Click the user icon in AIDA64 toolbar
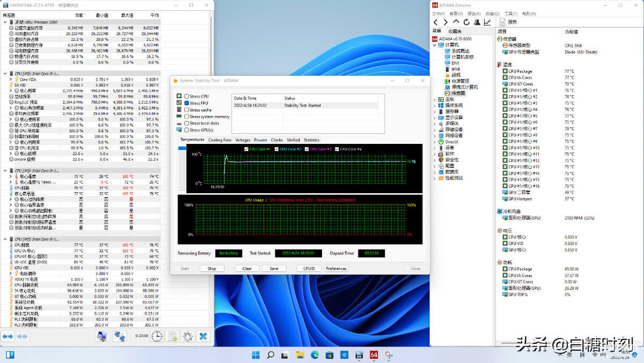 coord(477,22)
